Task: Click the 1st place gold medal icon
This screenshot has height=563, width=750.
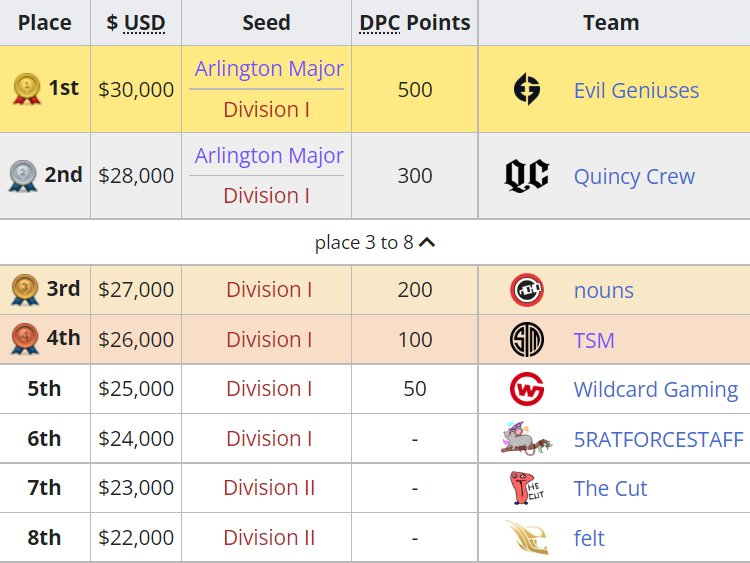Action: pos(26,90)
